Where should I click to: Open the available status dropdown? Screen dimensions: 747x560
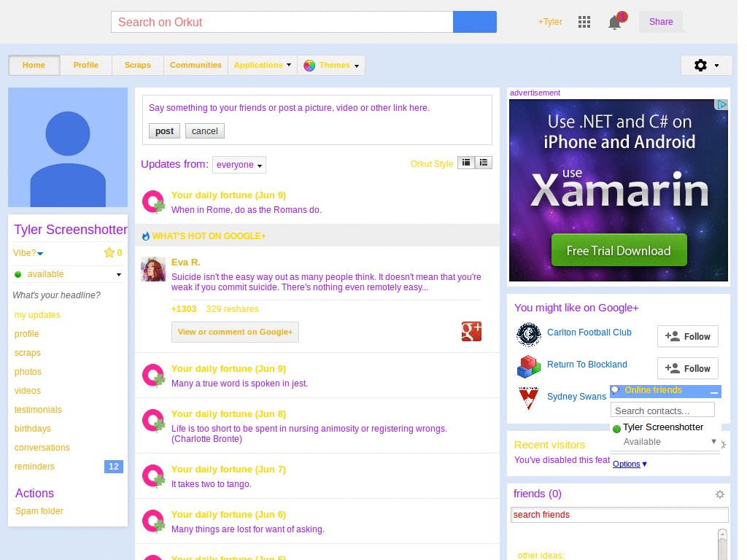(x=119, y=275)
